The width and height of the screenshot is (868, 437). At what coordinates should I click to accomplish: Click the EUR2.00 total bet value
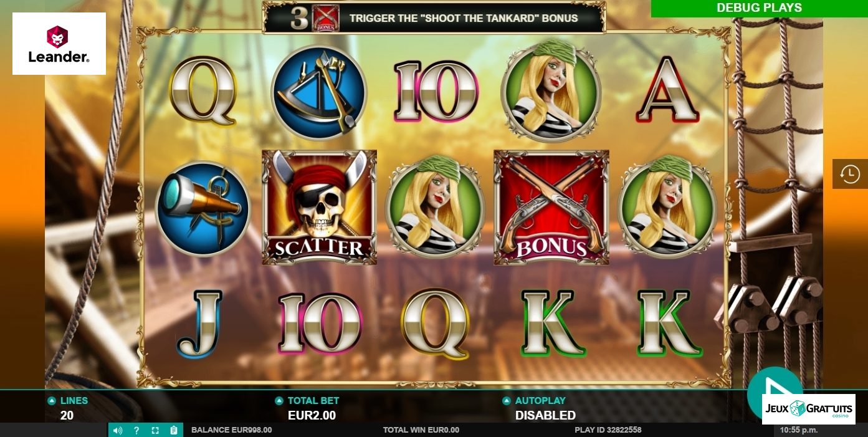pos(312,415)
